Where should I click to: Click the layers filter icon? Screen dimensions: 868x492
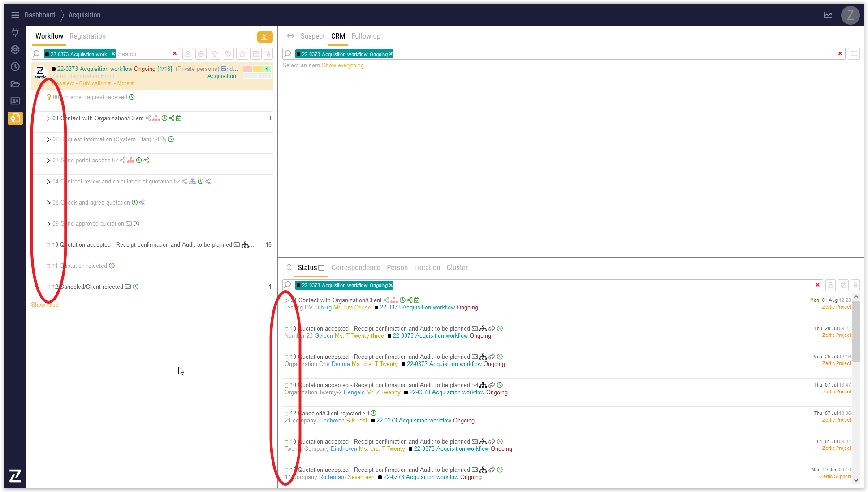tap(201, 54)
